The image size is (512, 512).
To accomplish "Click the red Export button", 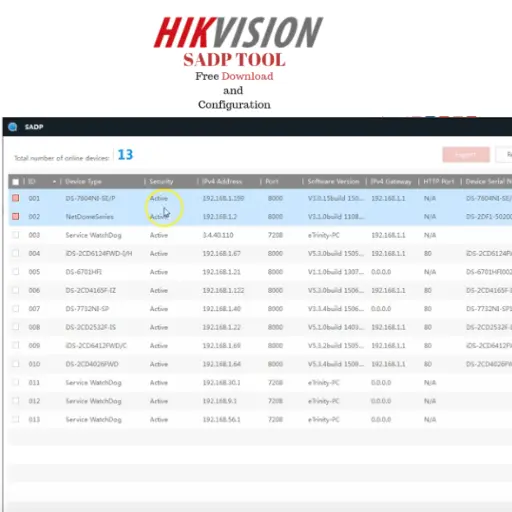I will 466,155.
